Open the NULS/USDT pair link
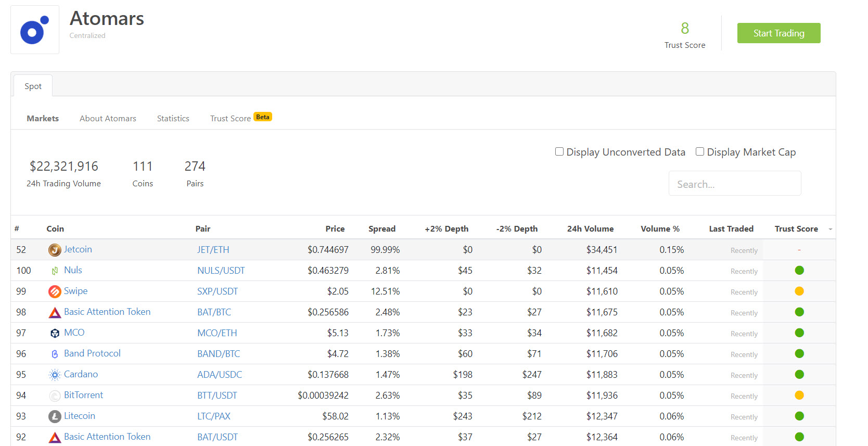The height and width of the screenshot is (446, 868). tap(221, 271)
